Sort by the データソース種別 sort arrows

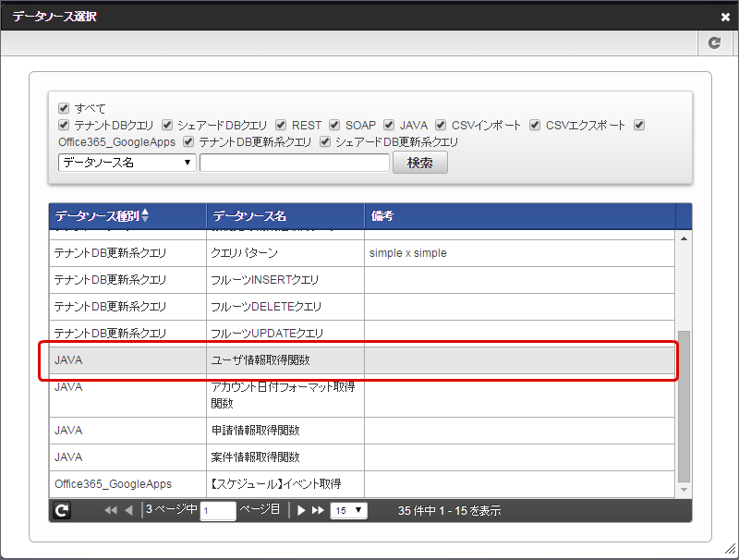pos(144,215)
